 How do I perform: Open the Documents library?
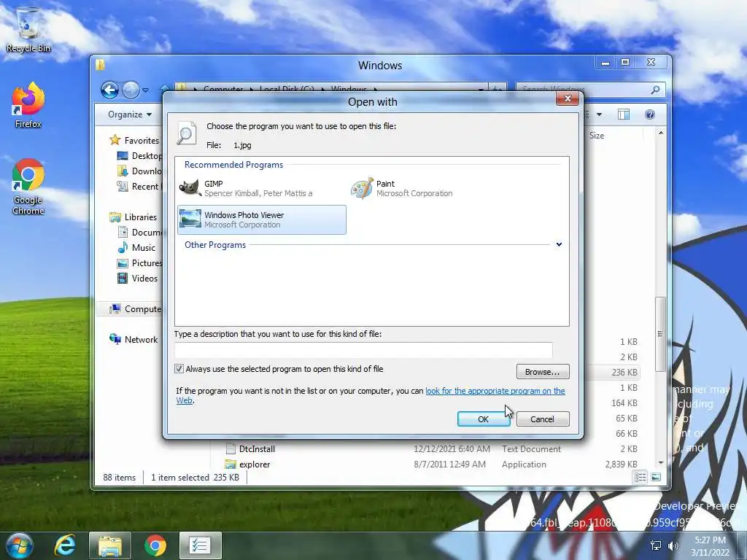point(139,232)
